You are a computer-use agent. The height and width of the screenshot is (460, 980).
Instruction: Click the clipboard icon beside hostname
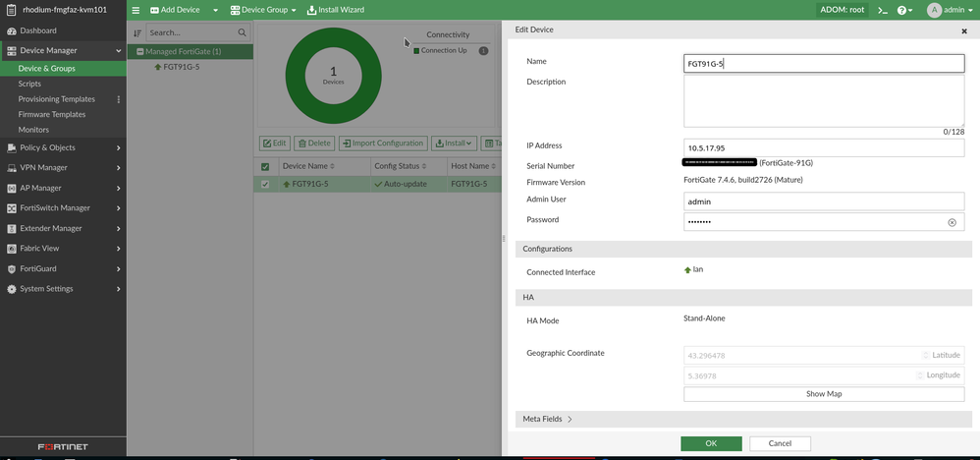[x=11, y=10]
